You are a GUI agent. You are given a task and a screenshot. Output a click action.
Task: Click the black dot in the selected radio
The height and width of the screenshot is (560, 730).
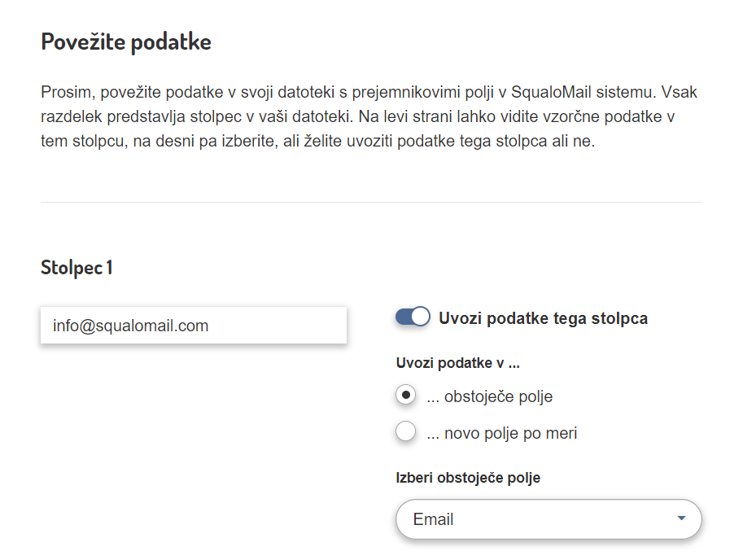pyautogui.click(x=405, y=396)
